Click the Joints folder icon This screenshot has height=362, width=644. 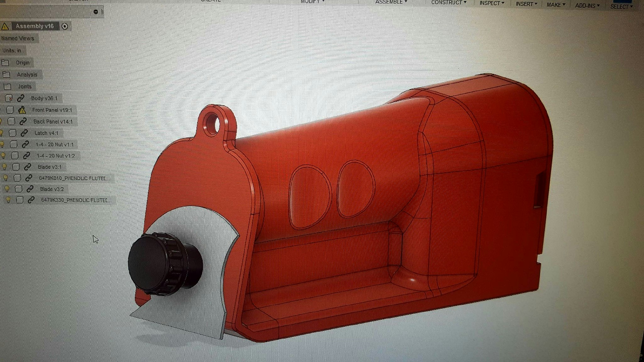tap(7, 87)
